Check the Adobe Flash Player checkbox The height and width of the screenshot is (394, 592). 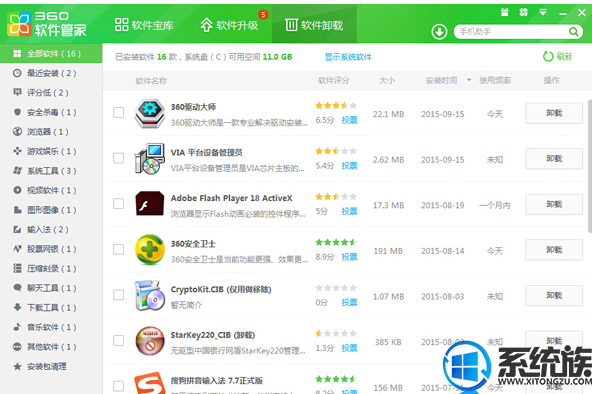click(119, 204)
